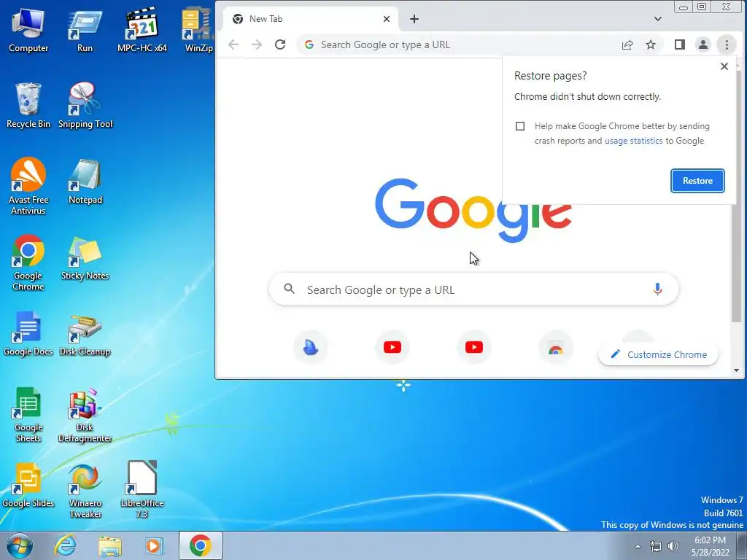Open Windows Explorer from the taskbar
Screen dimensions: 747x560
(x=110, y=545)
